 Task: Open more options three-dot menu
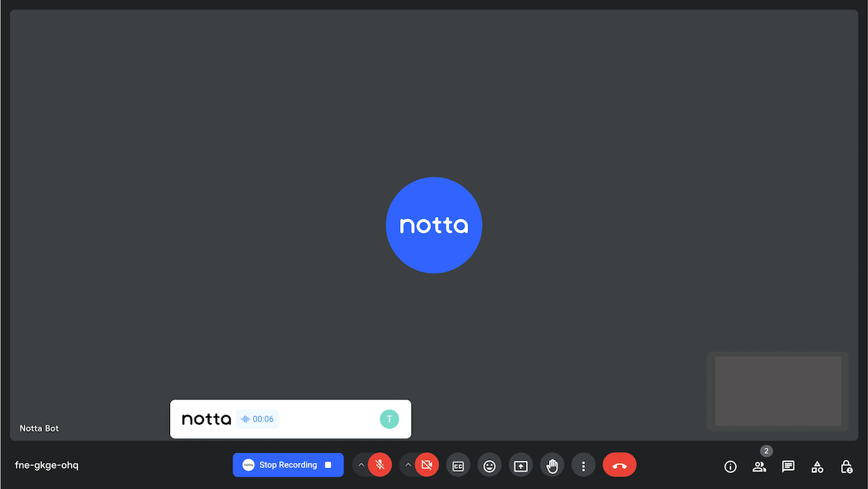point(583,465)
